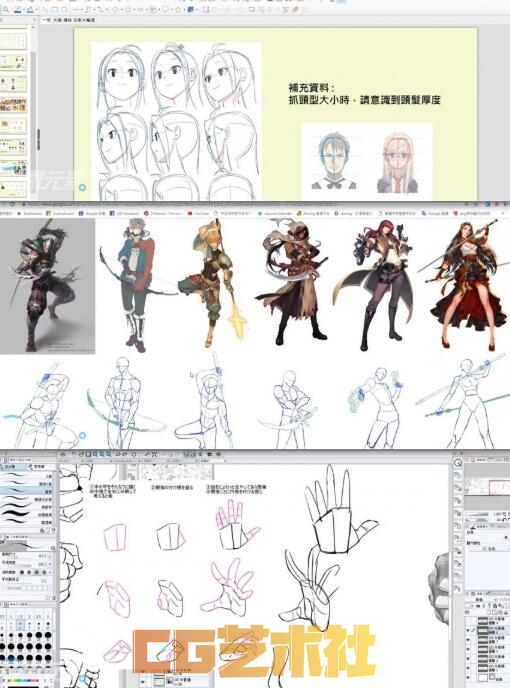Image resolution: width=510 pixels, height=688 pixels.
Task: Pick the highlighted brush size preset
Action: (20, 625)
